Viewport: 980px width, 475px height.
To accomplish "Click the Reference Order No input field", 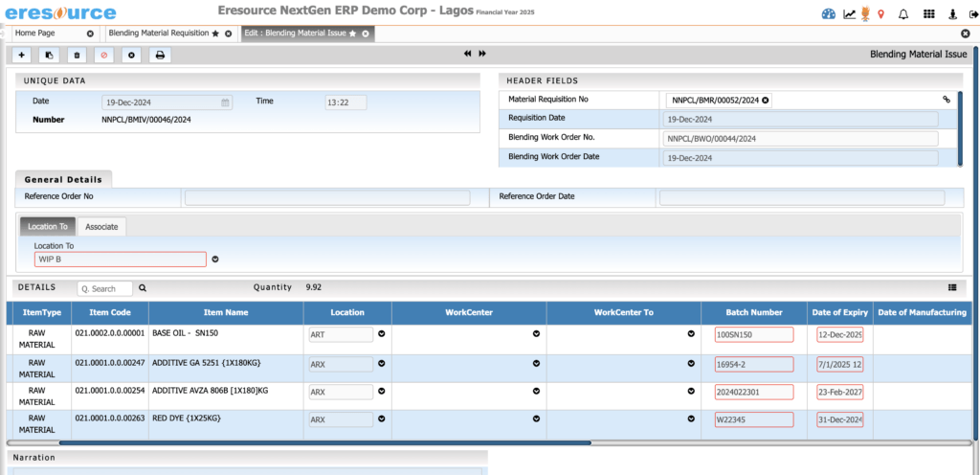I will pos(326,197).
